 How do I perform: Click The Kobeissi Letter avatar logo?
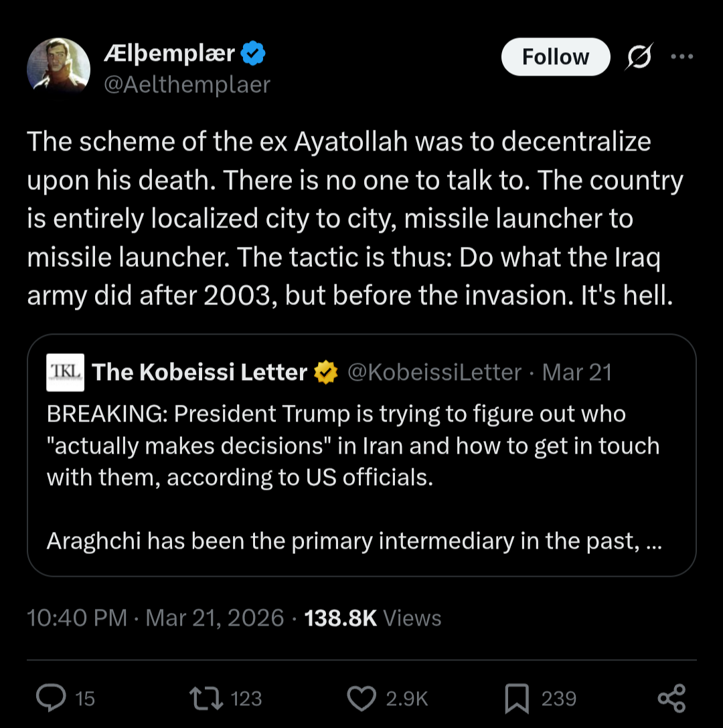(65, 372)
